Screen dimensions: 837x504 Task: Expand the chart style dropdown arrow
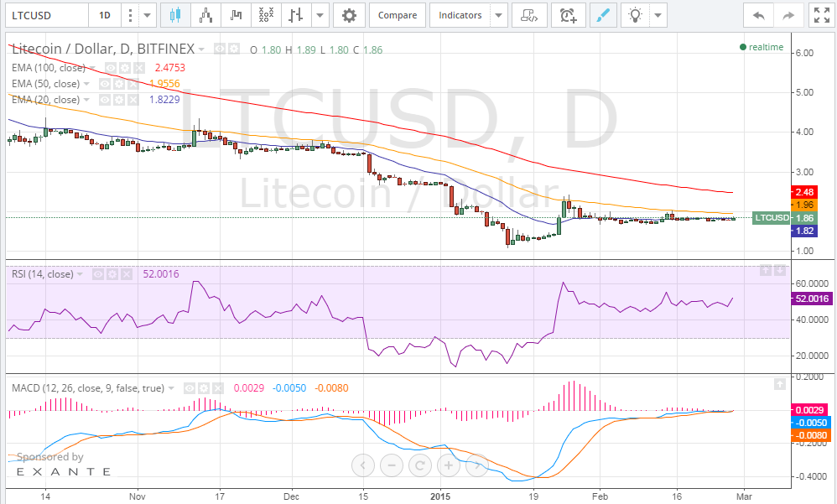point(318,14)
